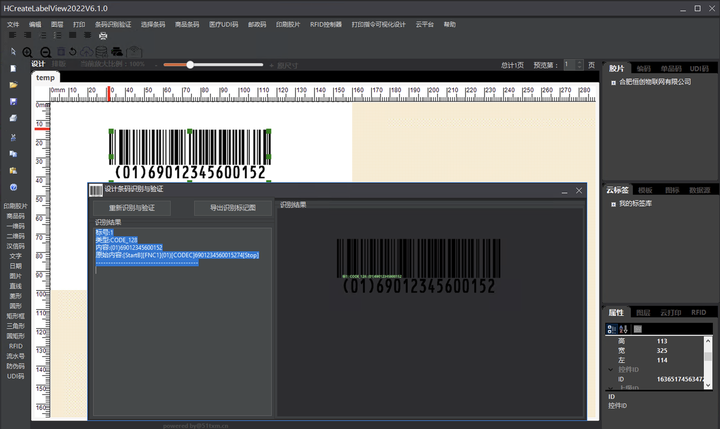Select the 流水号 tool in left panel

coord(15,355)
